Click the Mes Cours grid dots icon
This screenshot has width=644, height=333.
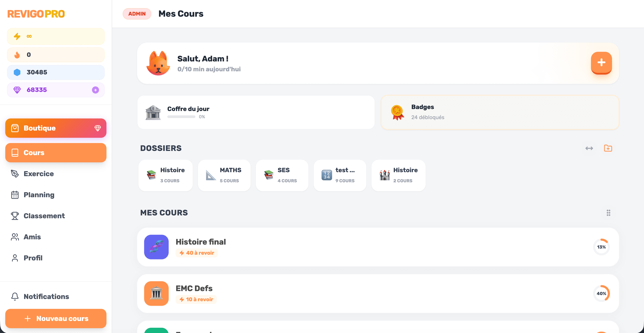pyautogui.click(x=609, y=213)
